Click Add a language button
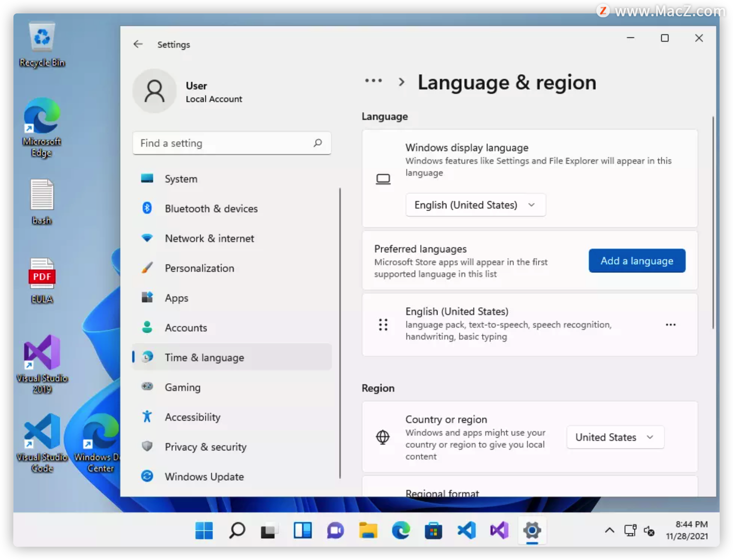 [x=637, y=261]
